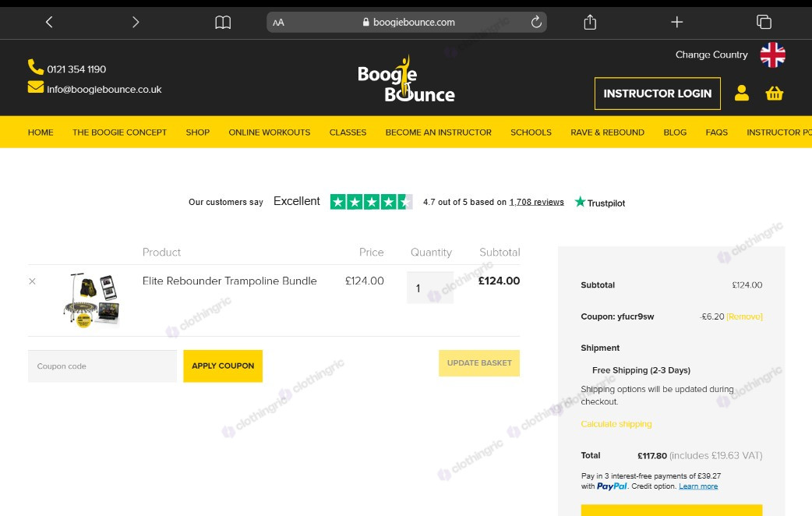Open the FAQS menu item
Image resolution: width=812 pixels, height=516 pixels.
click(717, 133)
